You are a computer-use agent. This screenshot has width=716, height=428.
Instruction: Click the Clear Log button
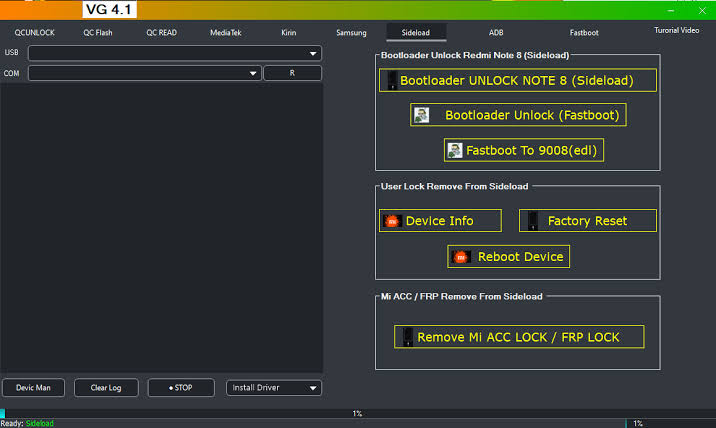pyautogui.click(x=105, y=388)
